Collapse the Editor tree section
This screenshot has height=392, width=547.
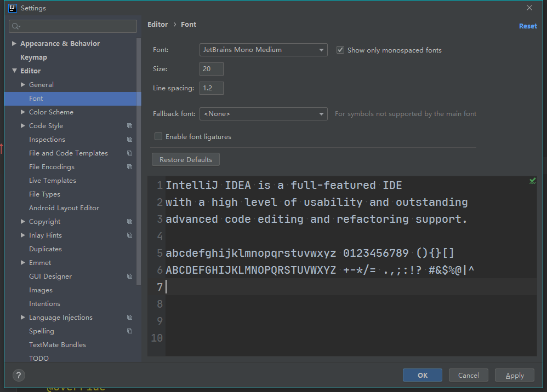15,71
